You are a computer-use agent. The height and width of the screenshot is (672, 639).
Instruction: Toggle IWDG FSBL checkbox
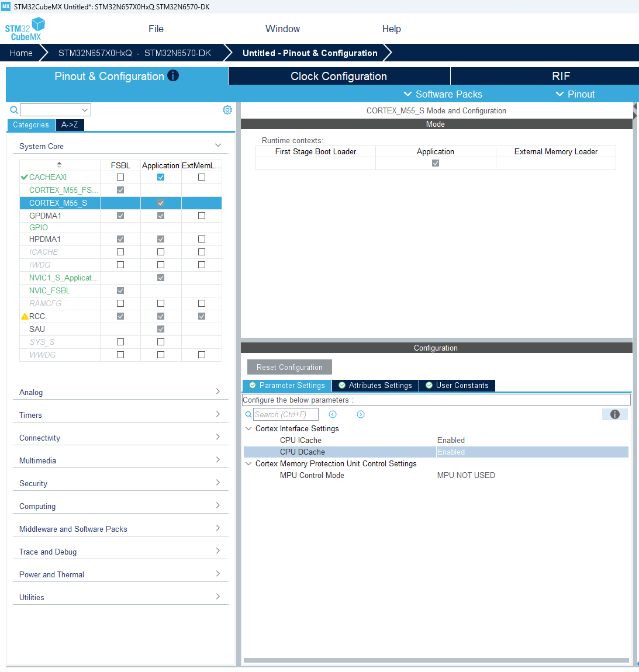point(120,265)
